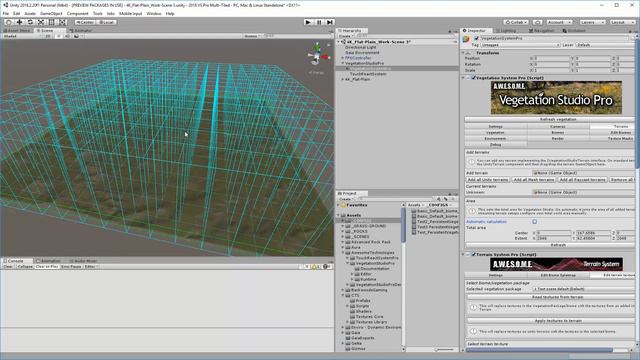Switch to the Navigation tab
Image resolution: width=640 pixels, height=360 pixels.
click(541, 31)
